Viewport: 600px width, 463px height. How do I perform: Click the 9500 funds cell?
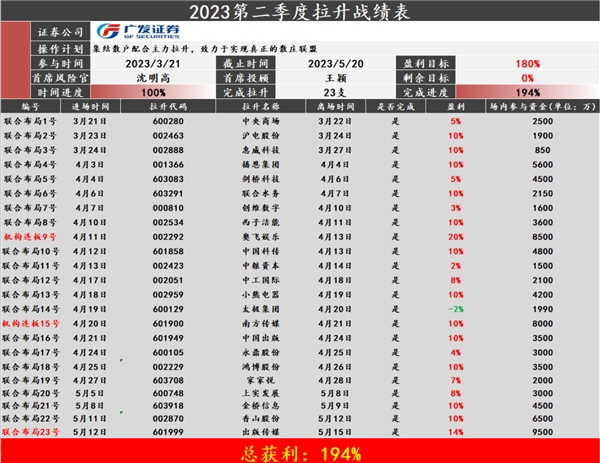(x=543, y=432)
